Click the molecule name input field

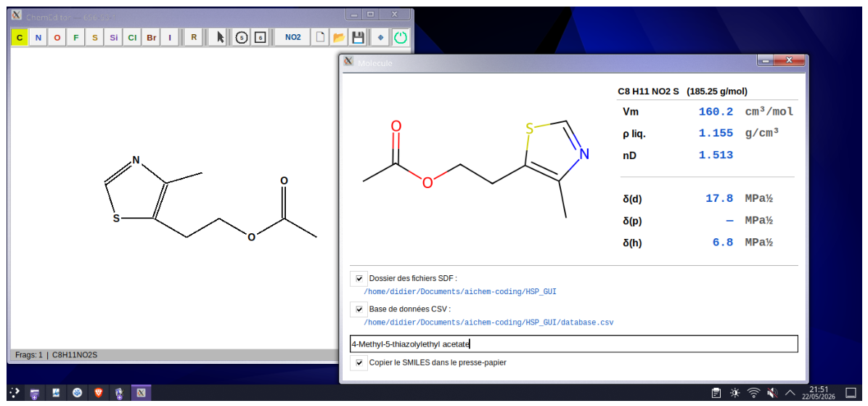[x=573, y=344]
